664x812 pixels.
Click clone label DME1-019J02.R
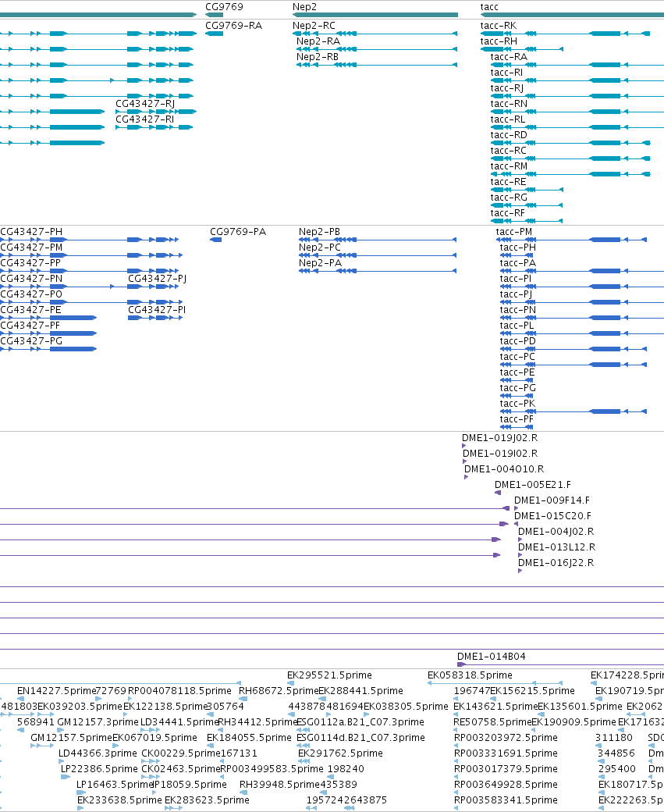click(x=500, y=437)
